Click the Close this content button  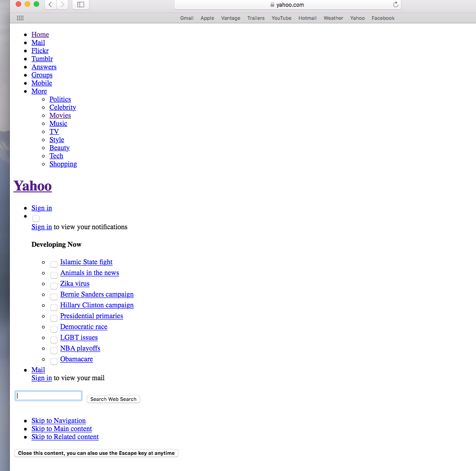point(96,453)
